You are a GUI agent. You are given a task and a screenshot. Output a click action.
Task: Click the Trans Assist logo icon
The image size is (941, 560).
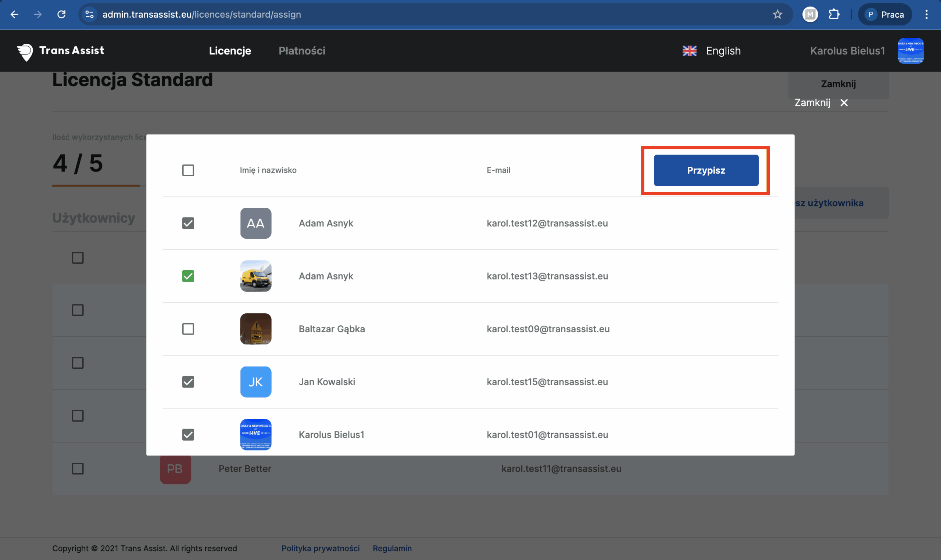coord(25,51)
